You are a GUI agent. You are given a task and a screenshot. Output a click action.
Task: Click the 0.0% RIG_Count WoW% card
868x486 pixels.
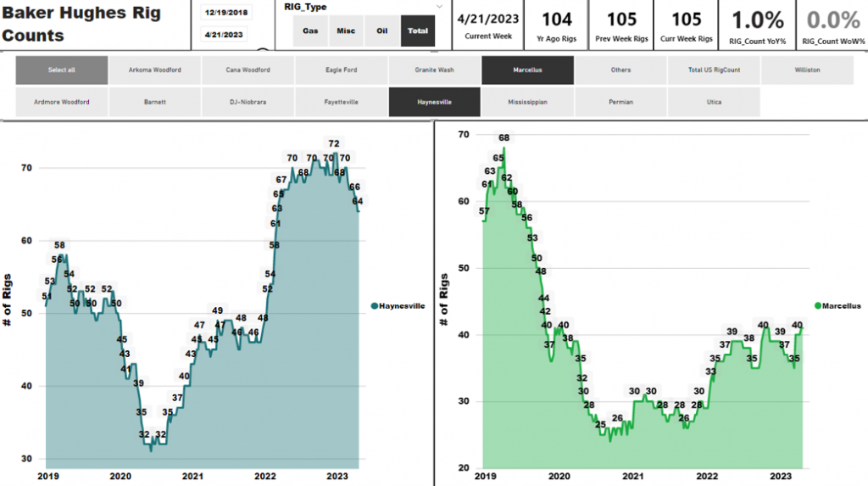pos(832,25)
